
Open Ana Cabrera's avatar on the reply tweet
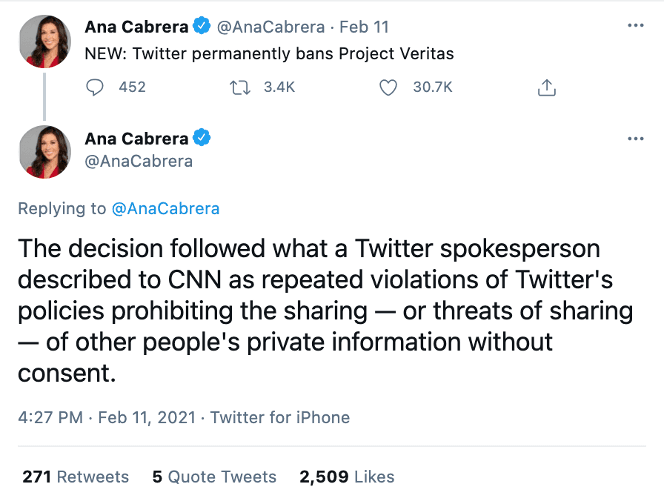click(x=46, y=153)
